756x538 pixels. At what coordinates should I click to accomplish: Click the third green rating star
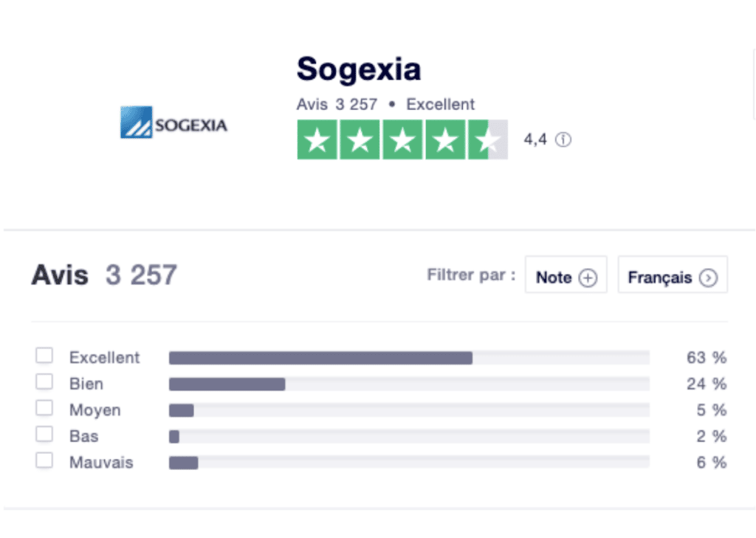pyautogui.click(x=403, y=139)
